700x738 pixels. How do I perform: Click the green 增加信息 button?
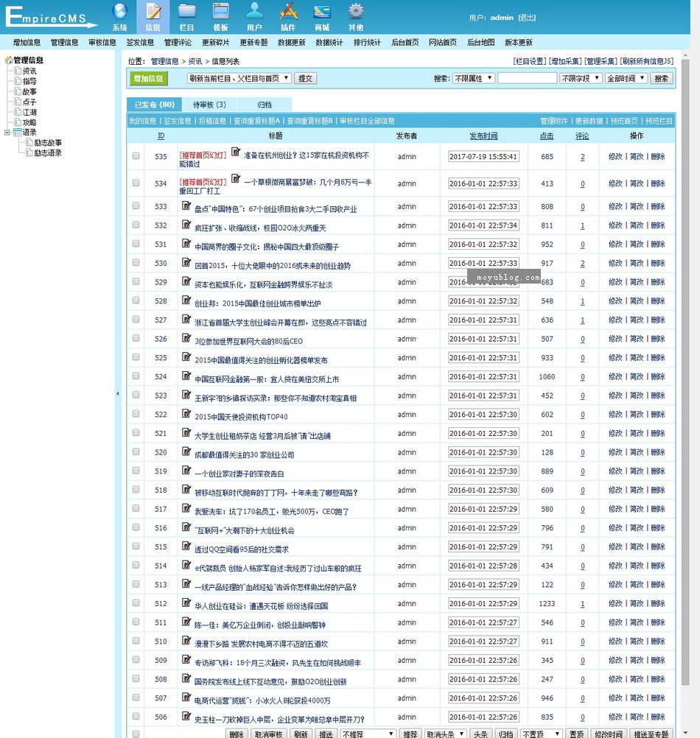tap(148, 78)
